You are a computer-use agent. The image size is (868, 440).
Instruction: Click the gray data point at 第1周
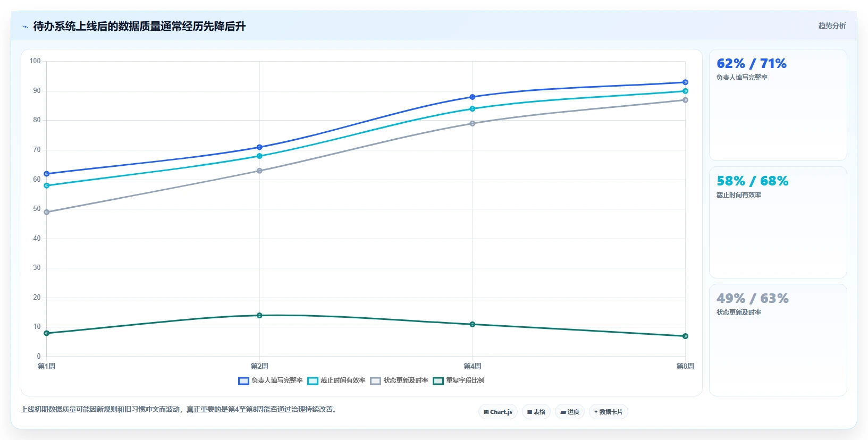pyautogui.click(x=47, y=212)
